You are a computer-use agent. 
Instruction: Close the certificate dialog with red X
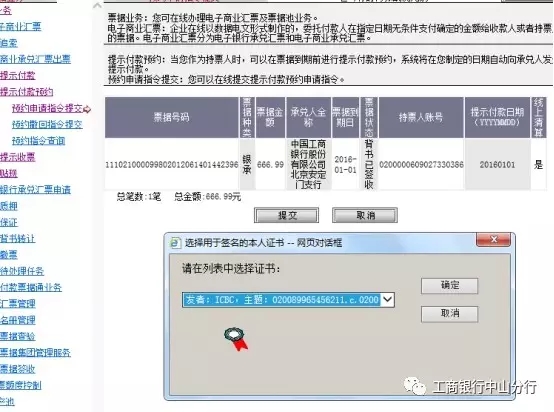click(494, 240)
